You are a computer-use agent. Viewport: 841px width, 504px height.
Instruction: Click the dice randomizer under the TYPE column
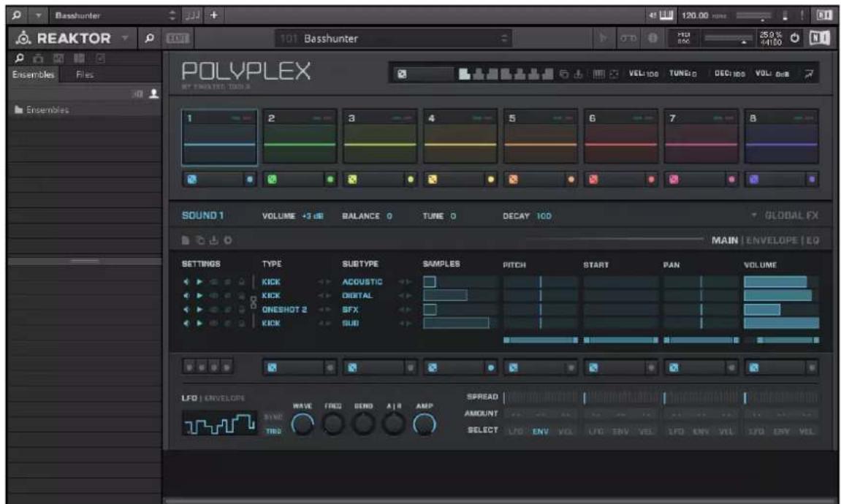[x=272, y=368]
